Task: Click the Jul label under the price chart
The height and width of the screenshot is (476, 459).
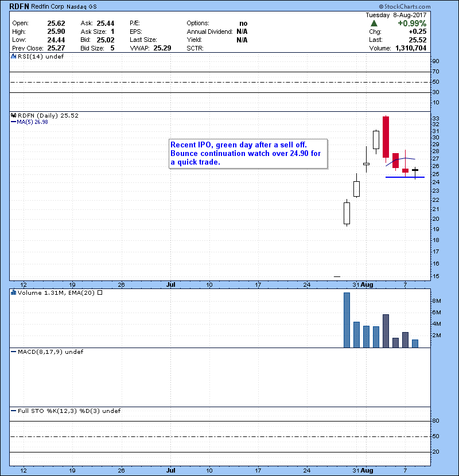Action: pos(171,285)
